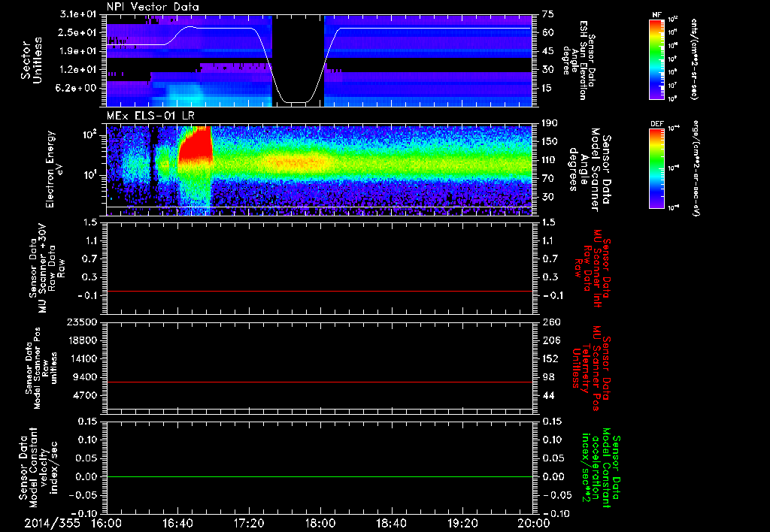770x532 pixels.
Task: Click the 16:00 time axis label
Action: [107, 523]
